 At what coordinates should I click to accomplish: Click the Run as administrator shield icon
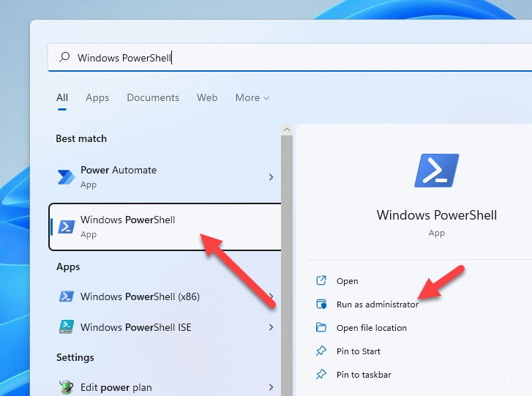point(321,304)
